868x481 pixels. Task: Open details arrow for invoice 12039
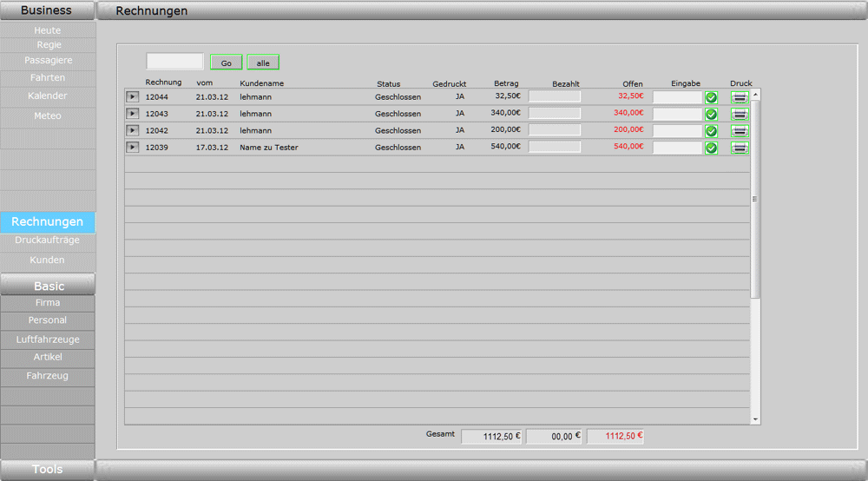(x=133, y=148)
